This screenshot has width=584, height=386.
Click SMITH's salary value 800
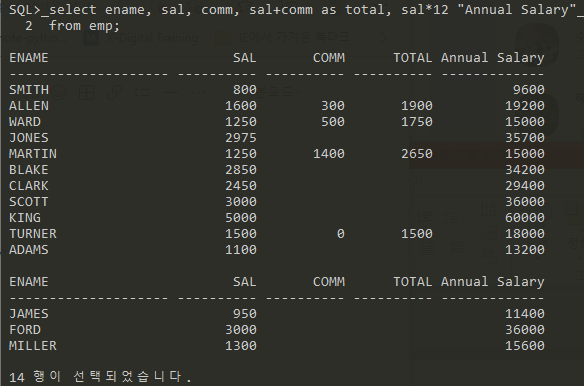tap(245, 90)
